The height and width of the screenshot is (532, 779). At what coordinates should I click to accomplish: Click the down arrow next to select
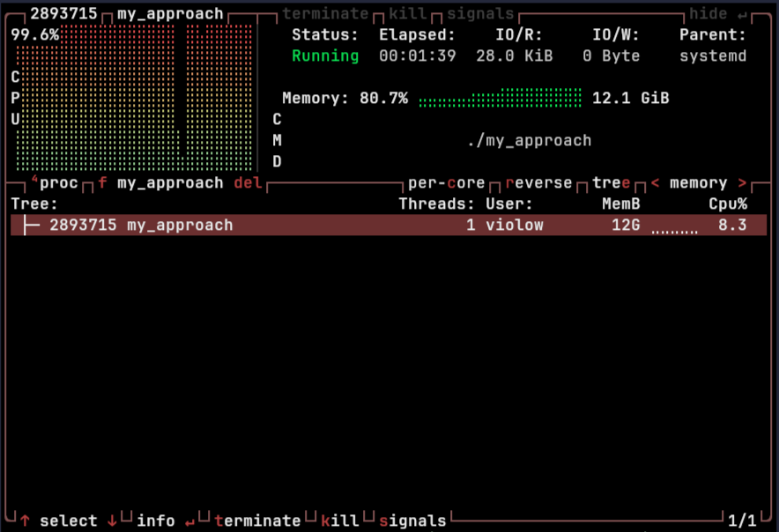coord(112,521)
